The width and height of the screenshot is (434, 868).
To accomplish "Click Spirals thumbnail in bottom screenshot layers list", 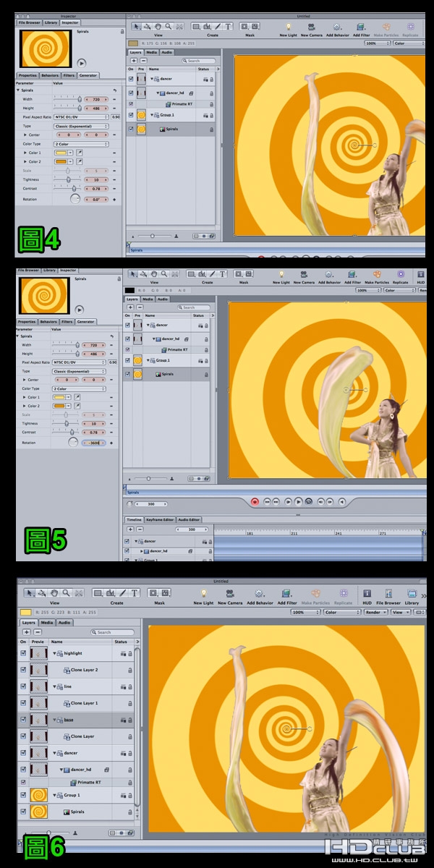I will pos(38,812).
